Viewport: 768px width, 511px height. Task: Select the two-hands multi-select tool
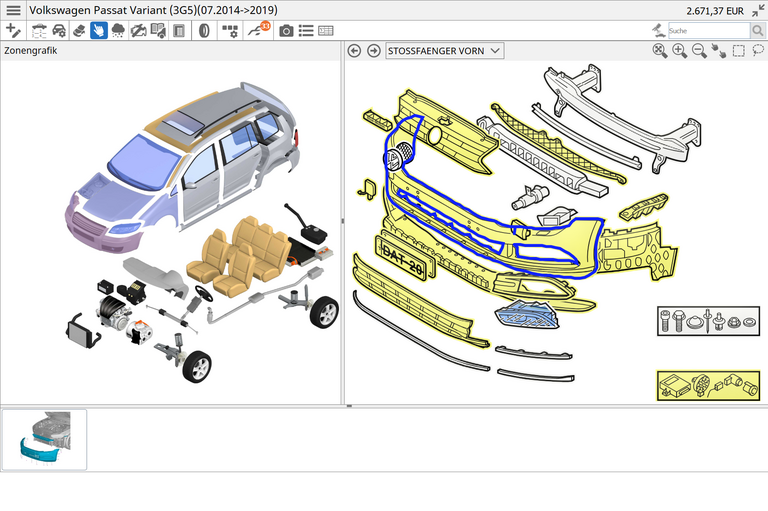coord(719,51)
